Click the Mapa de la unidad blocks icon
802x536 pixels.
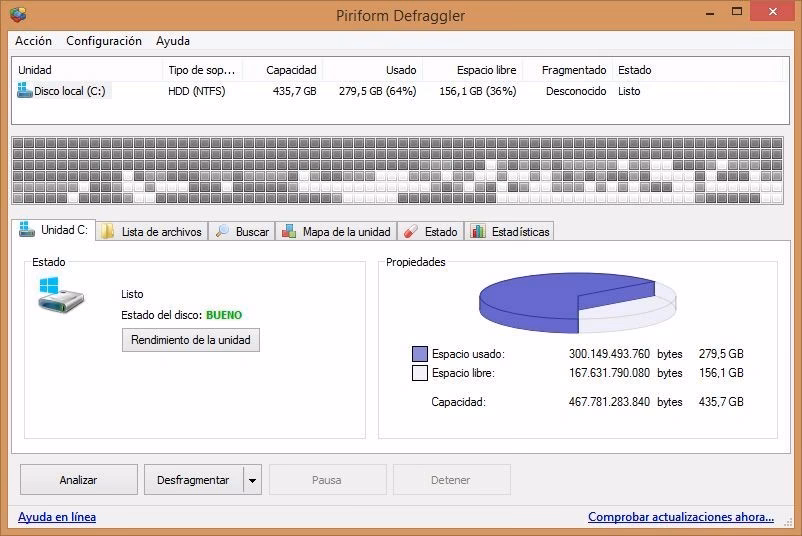pos(289,231)
